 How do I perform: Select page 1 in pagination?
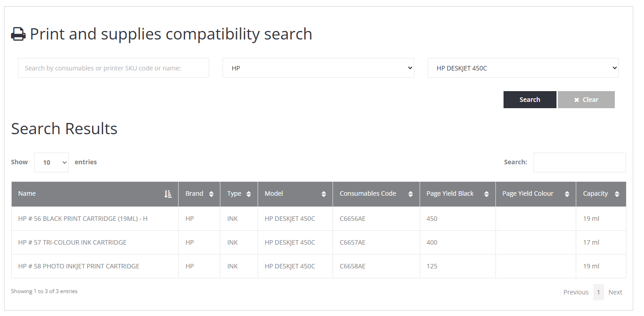598,292
